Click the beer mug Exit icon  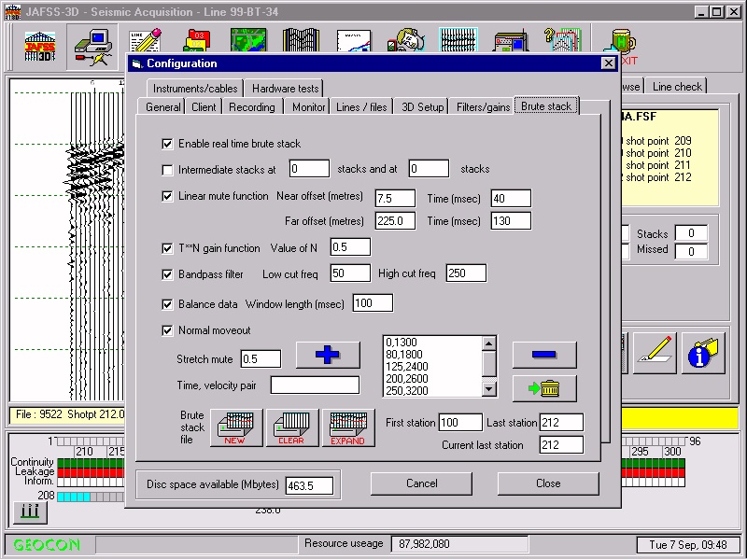coord(620,46)
